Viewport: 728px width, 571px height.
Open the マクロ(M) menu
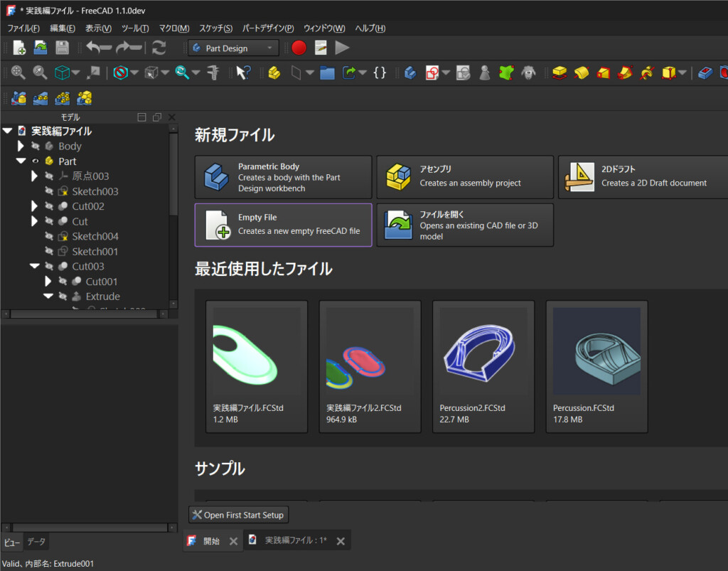(x=173, y=28)
